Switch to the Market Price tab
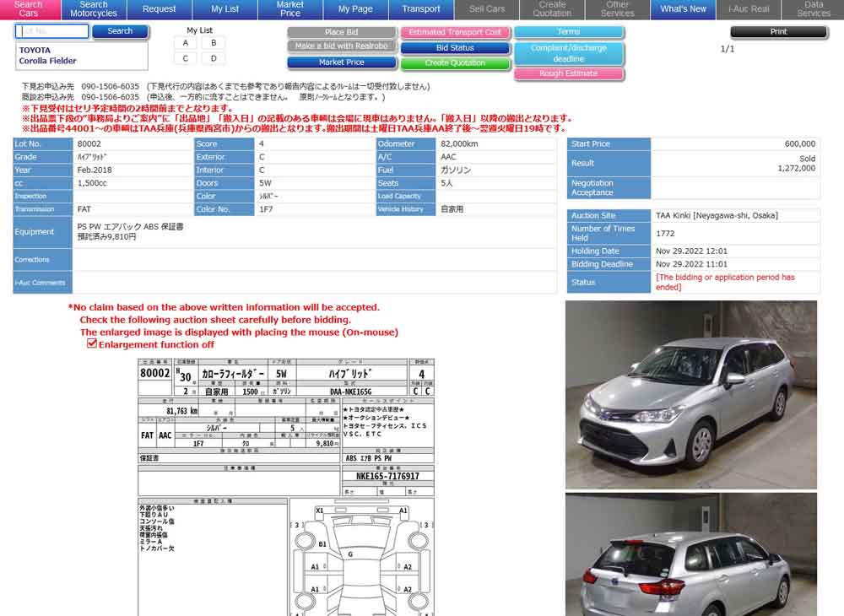 pyautogui.click(x=290, y=9)
